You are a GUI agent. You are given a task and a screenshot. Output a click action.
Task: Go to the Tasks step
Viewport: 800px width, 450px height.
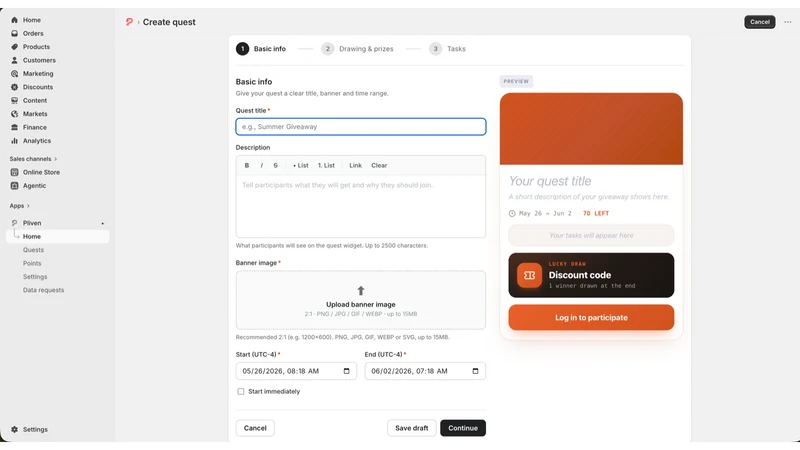tap(447, 49)
